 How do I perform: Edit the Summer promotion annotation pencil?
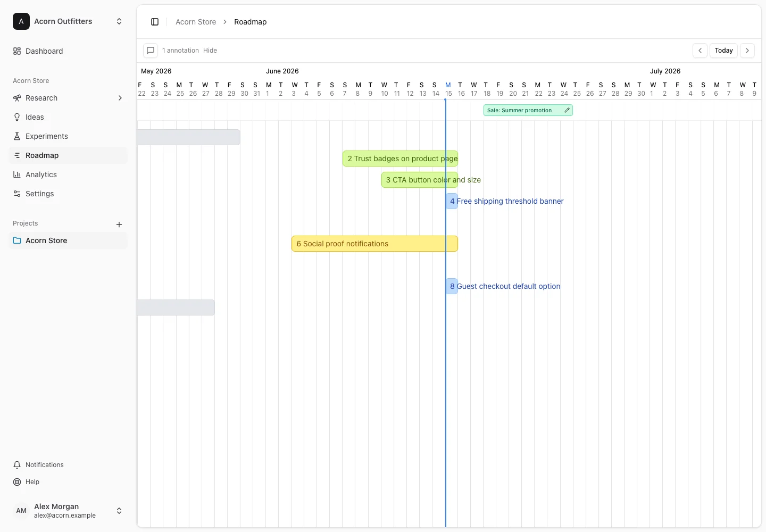tap(567, 110)
